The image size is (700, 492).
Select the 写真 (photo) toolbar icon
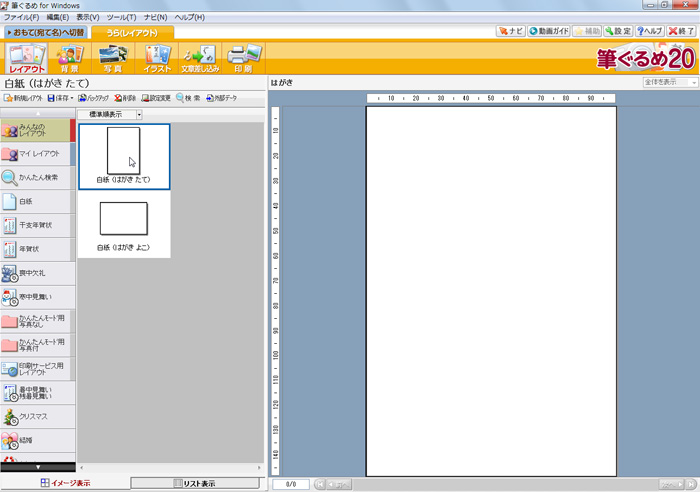(112, 59)
